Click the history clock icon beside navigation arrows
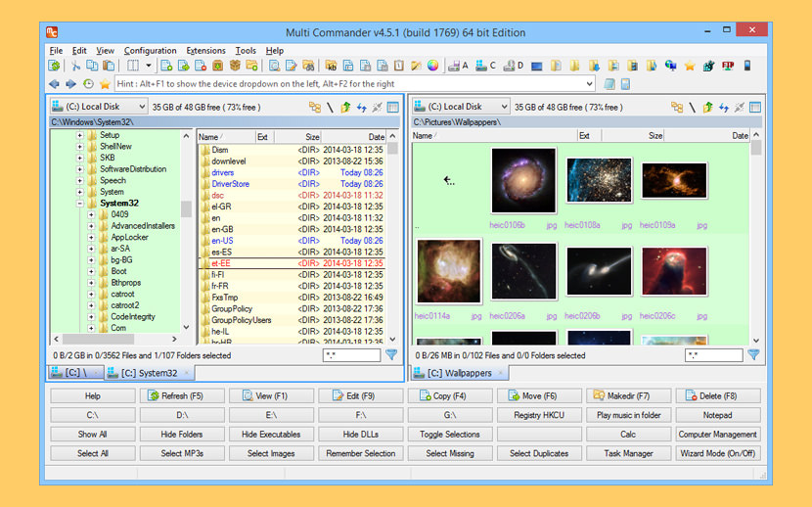The height and width of the screenshot is (507, 812). pyautogui.click(x=89, y=84)
